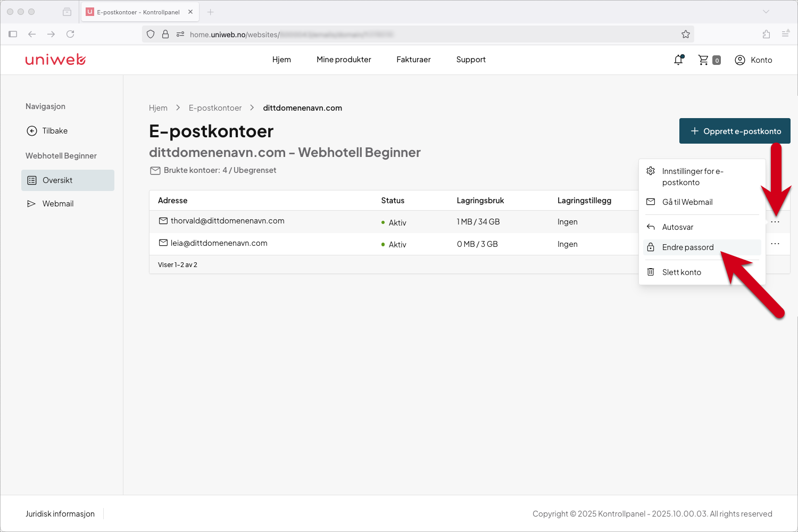Click the Adresse column header

(x=172, y=201)
